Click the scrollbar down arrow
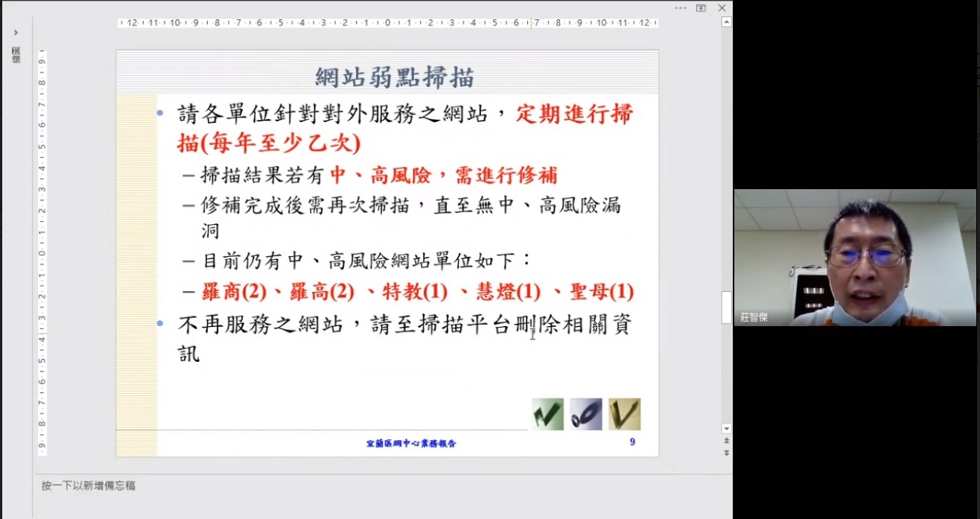980x519 pixels. click(x=726, y=429)
